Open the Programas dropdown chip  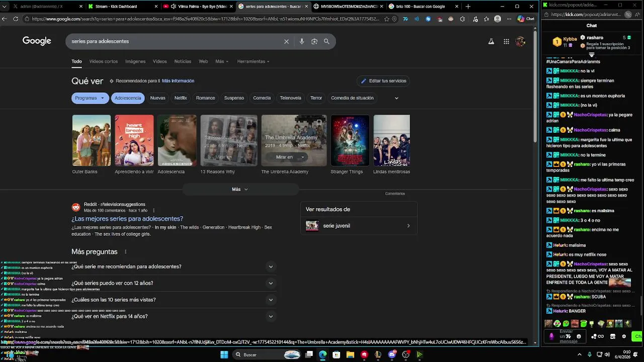point(90,98)
